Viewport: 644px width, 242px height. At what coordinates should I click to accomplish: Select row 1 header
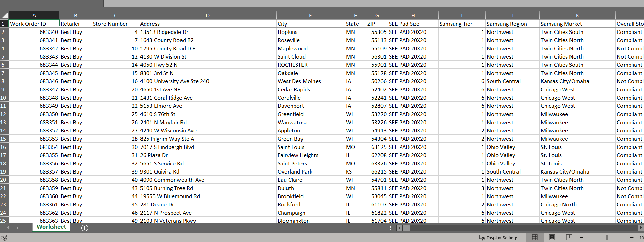(4, 24)
